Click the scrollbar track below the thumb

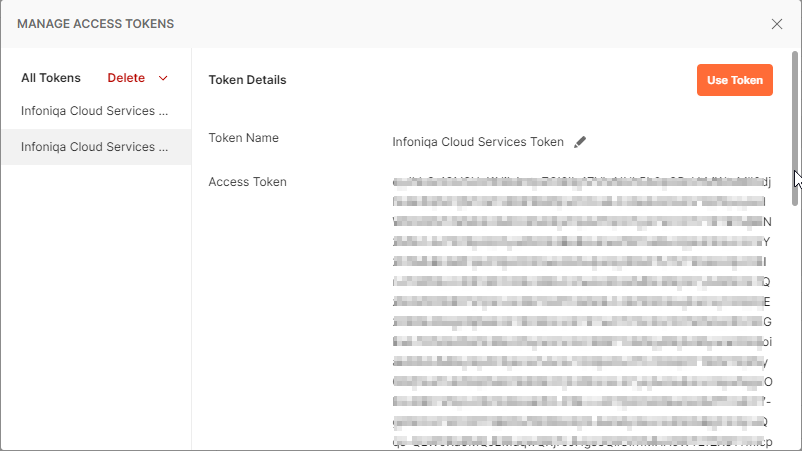coord(795,327)
